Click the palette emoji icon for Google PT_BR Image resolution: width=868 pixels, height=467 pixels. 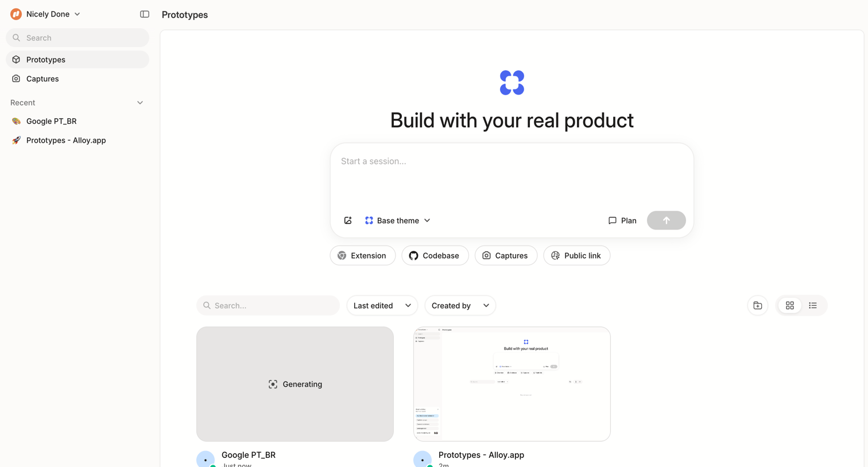[x=16, y=121]
